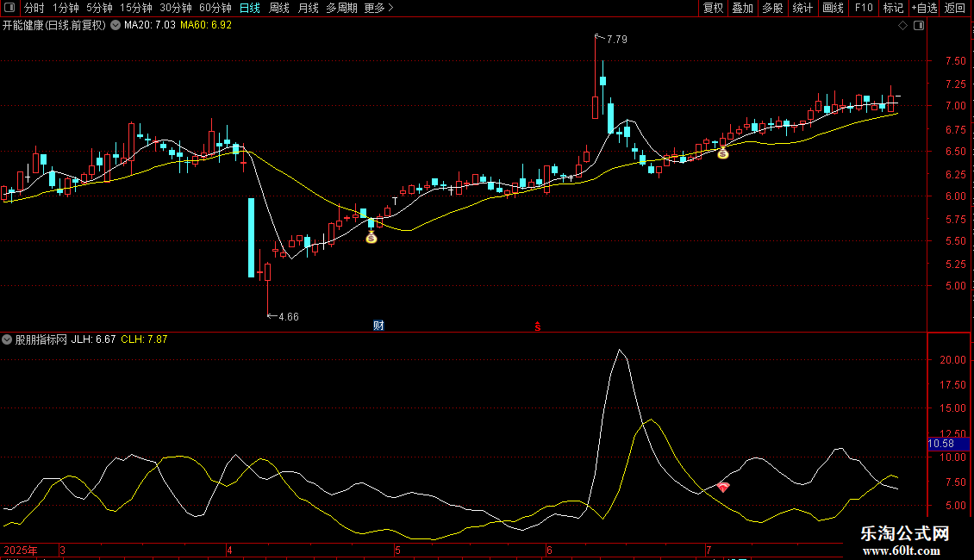Click the diamond icon above the price axis

903,26
